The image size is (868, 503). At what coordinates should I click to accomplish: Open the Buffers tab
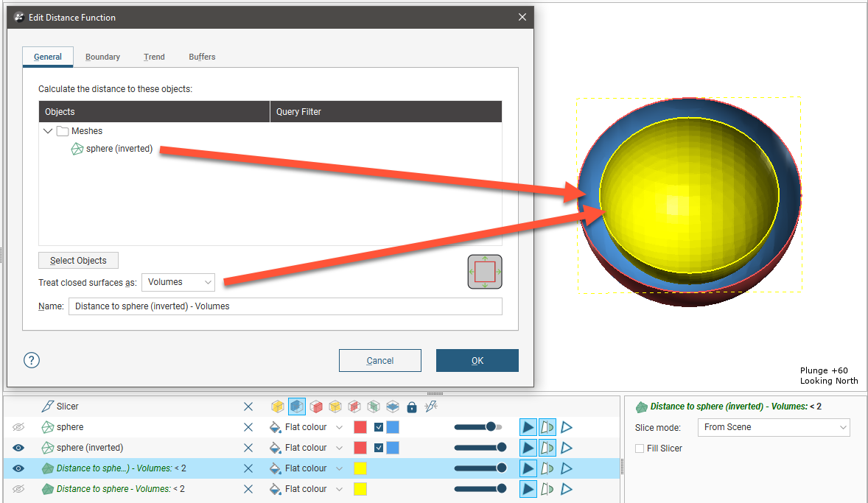202,57
